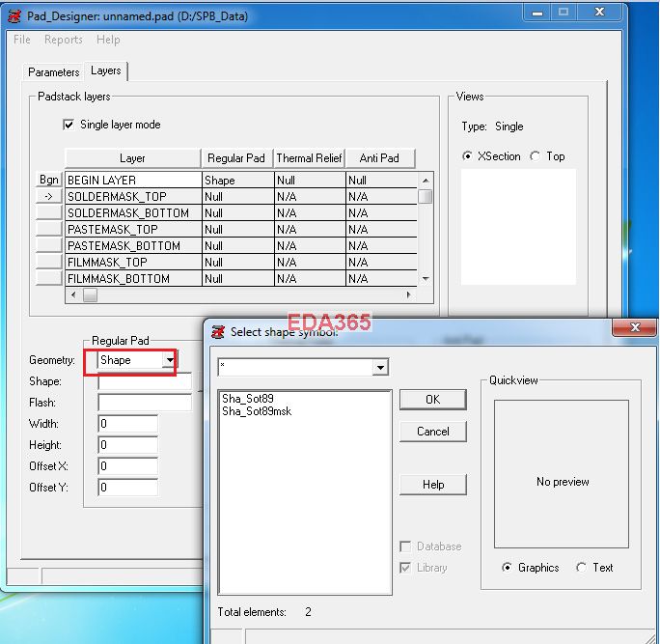660x644 pixels.
Task: Click the horizontal scrollbar thumb in layer table
Action: 90,294
